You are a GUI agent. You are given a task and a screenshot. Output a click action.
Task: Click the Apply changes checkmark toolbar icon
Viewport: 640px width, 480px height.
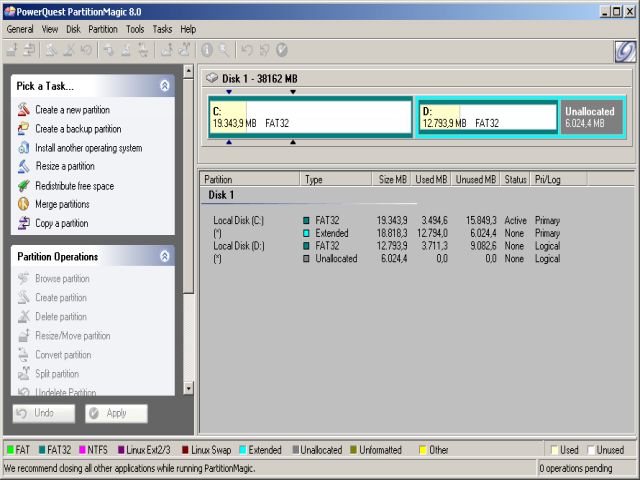tap(282, 50)
